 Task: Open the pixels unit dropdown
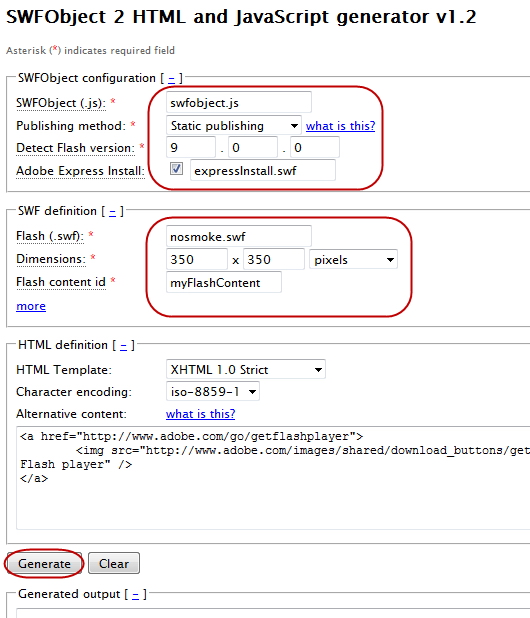(x=353, y=260)
